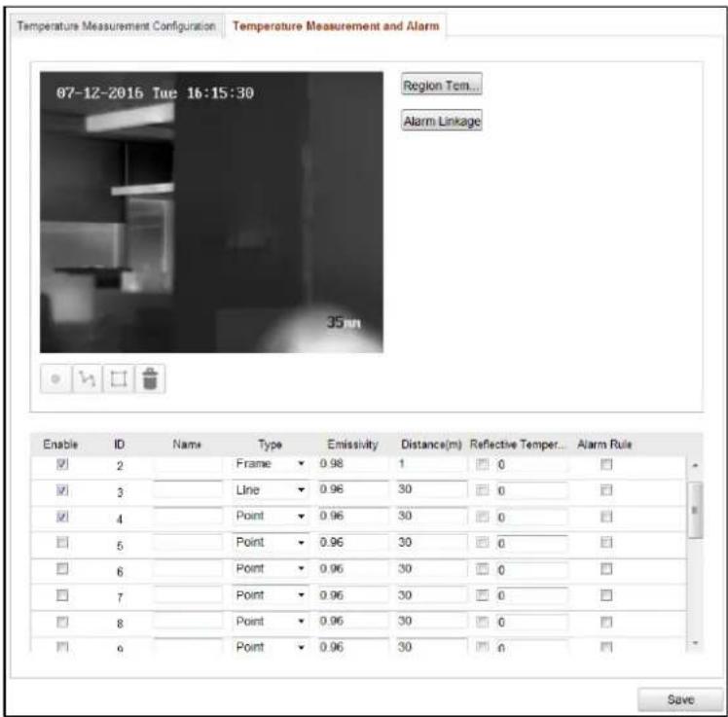Select the frame rectangle drawing tool
Screen dimensions: 728x717
(119, 378)
